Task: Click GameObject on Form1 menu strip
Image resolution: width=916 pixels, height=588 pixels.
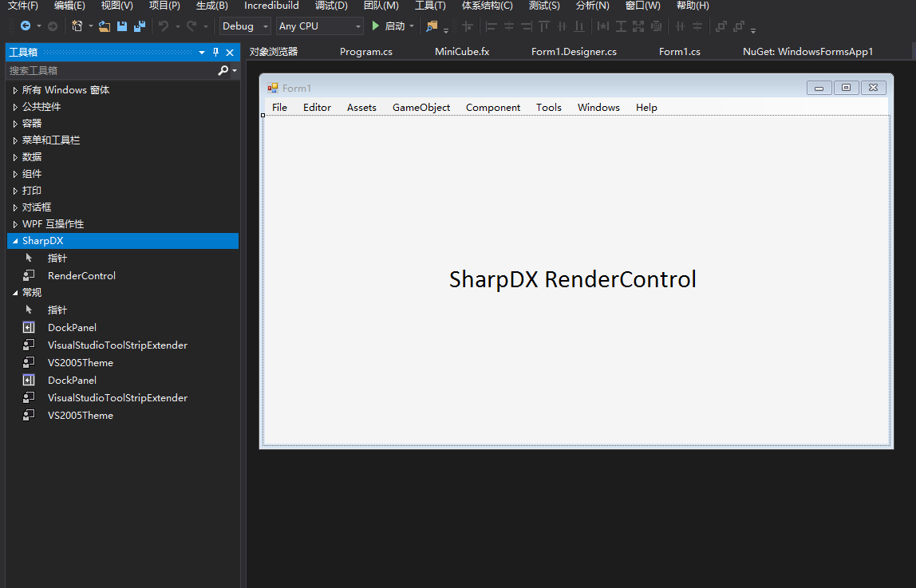Action: point(421,108)
